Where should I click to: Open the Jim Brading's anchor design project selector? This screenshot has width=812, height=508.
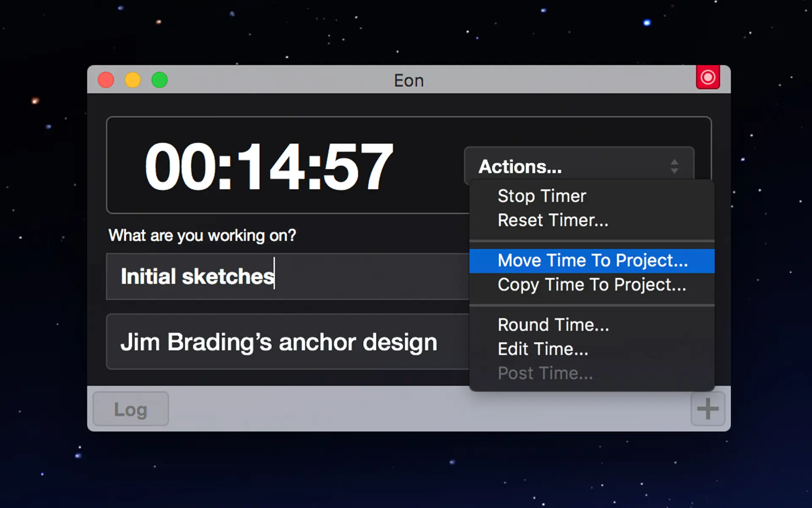click(288, 342)
